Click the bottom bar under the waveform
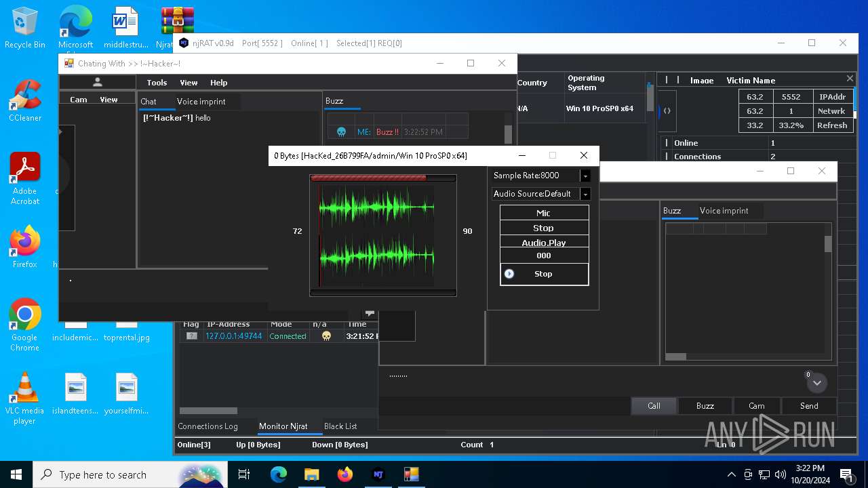The image size is (868, 488). coord(383,293)
